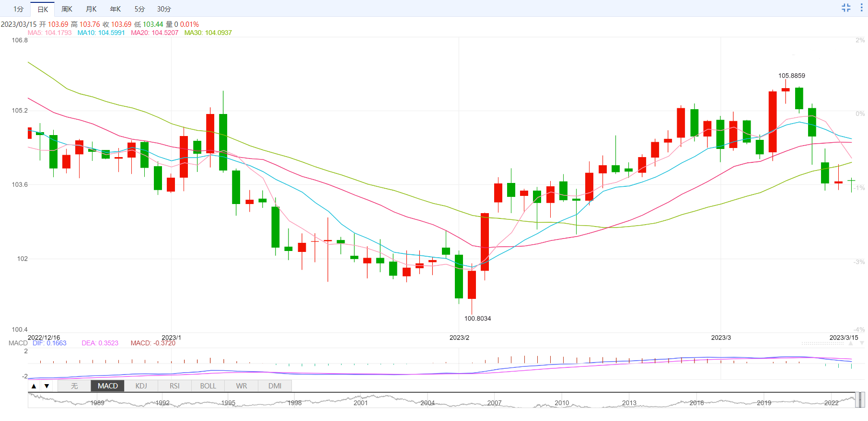Click the 105.2 price axis label
This screenshot has width=868, height=421.
coord(20,111)
